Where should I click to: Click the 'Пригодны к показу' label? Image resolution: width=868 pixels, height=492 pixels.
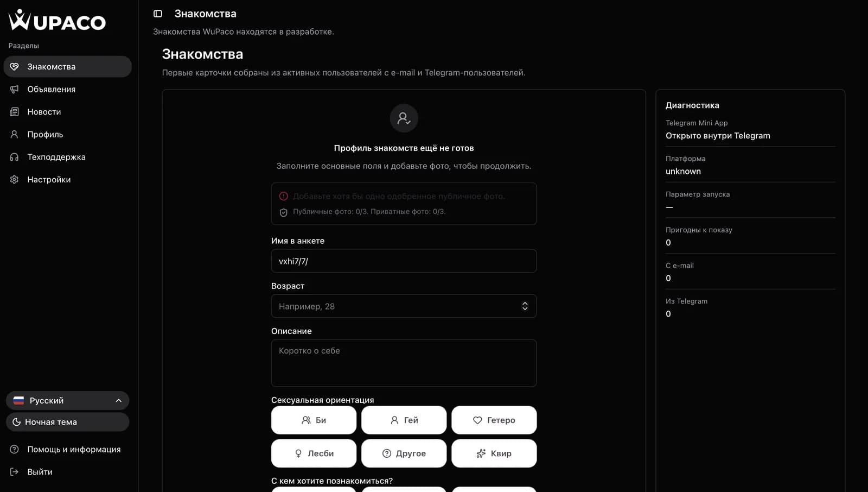click(x=699, y=230)
